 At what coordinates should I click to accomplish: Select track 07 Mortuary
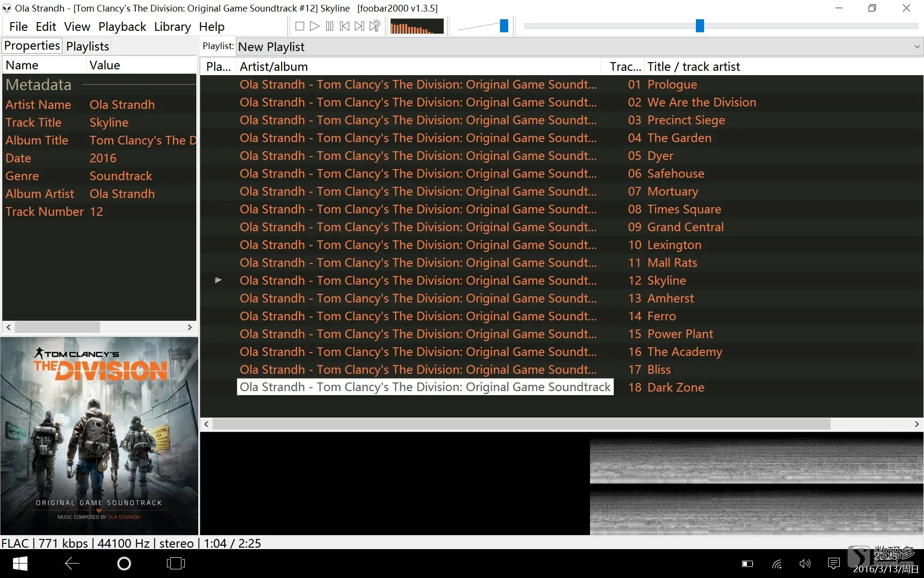point(562,191)
